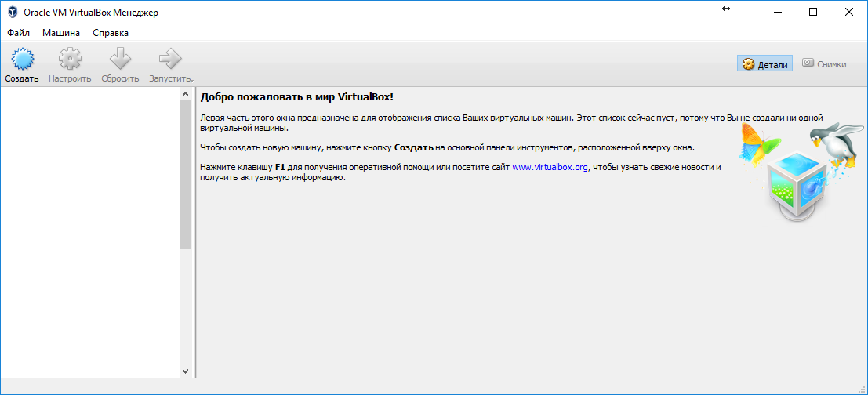
Task: Select the Детали view button
Action: [x=765, y=64]
